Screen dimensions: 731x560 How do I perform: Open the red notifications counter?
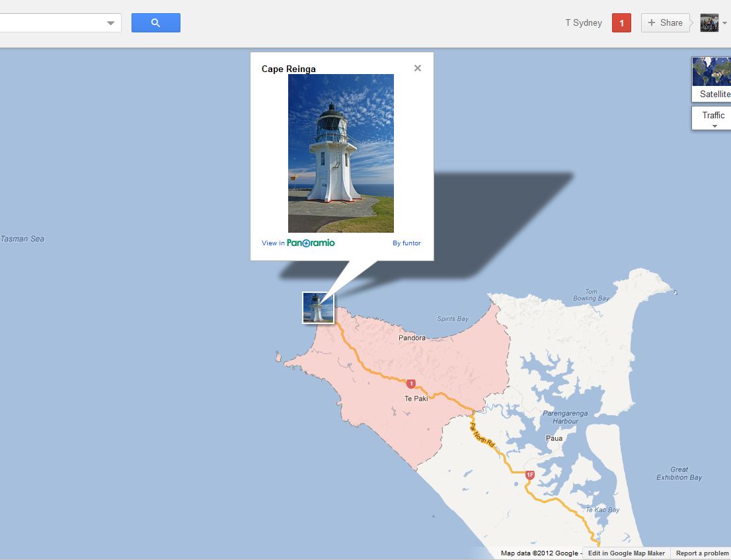[621, 23]
